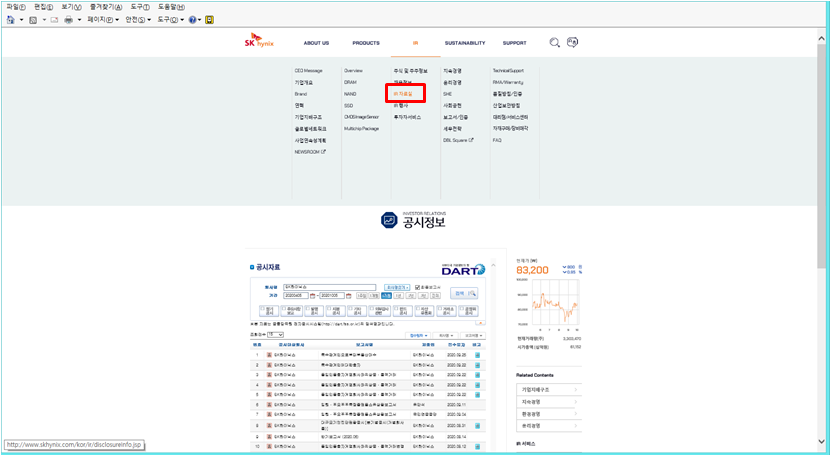Open the 회사명 sort dropdown above table
The width and height of the screenshot is (831, 456).
[445, 336]
